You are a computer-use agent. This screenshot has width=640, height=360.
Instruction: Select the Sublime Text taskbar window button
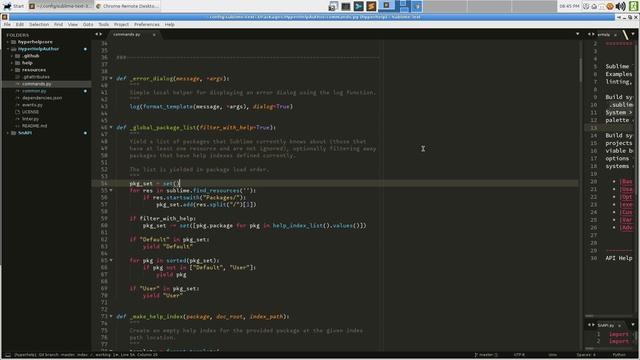[60, 6]
